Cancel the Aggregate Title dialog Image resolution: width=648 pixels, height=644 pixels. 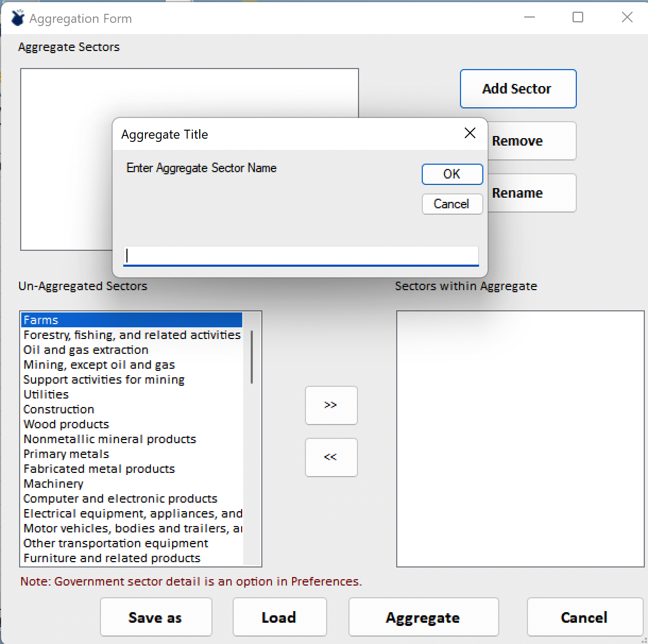(x=452, y=204)
